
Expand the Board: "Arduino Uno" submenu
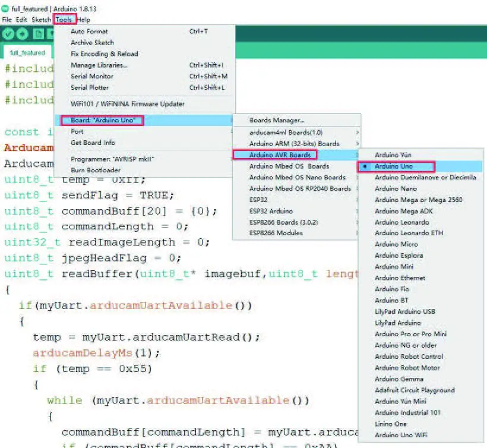(145, 120)
